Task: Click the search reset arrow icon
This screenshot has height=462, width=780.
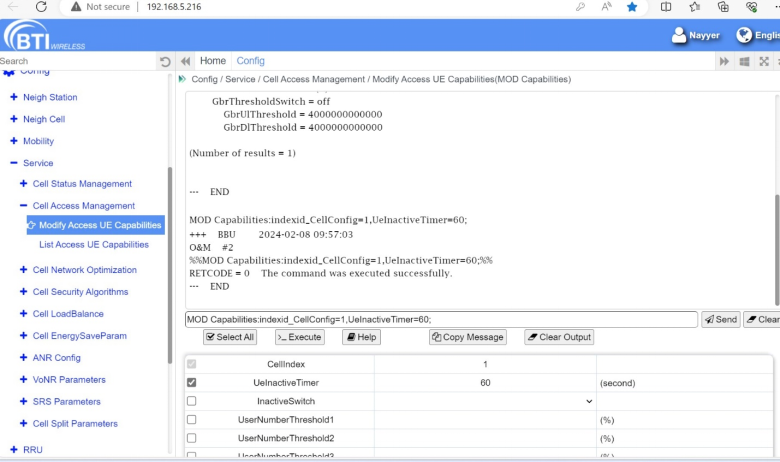Action: 166,62
